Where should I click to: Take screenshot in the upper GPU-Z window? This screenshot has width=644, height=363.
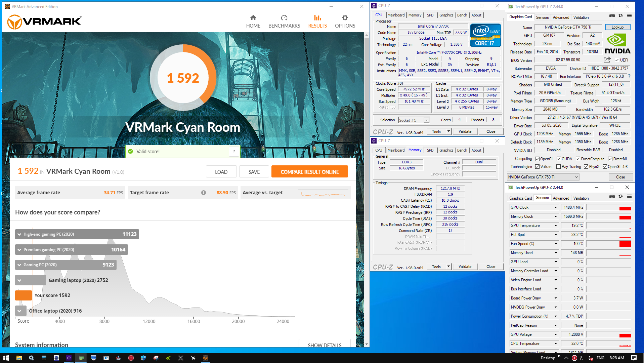click(x=612, y=15)
